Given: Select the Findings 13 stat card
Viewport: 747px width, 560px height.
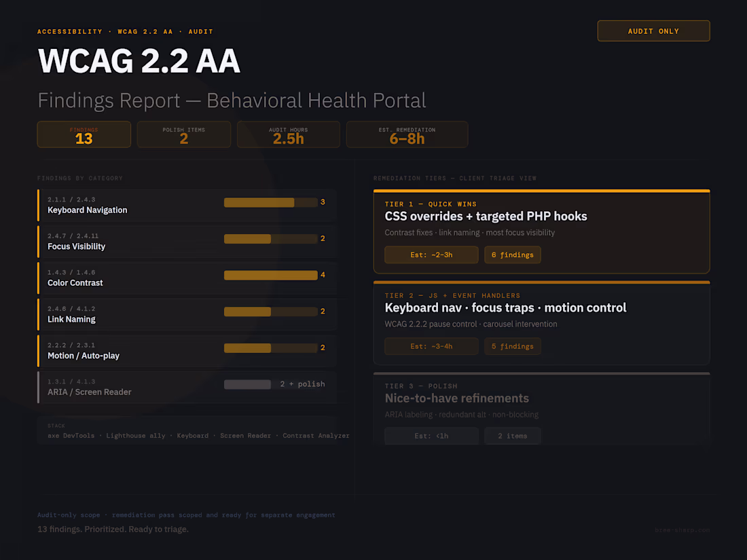Looking at the screenshot, I should click(x=84, y=134).
